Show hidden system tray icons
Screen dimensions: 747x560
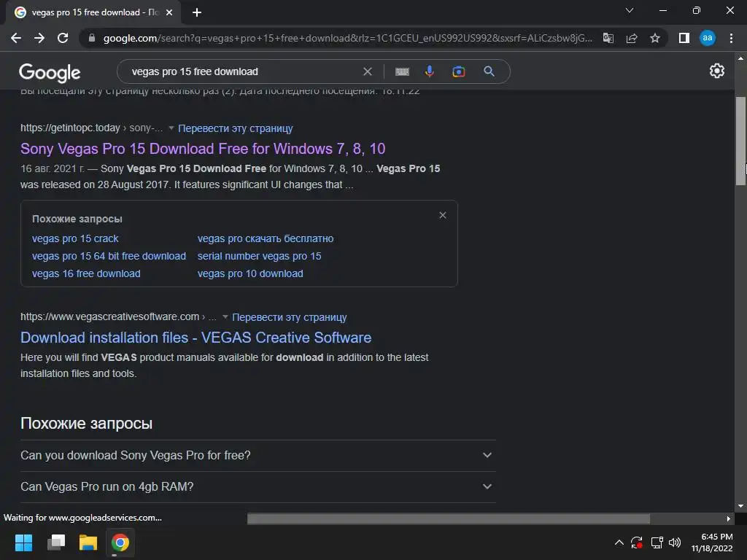[x=619, y=542]
